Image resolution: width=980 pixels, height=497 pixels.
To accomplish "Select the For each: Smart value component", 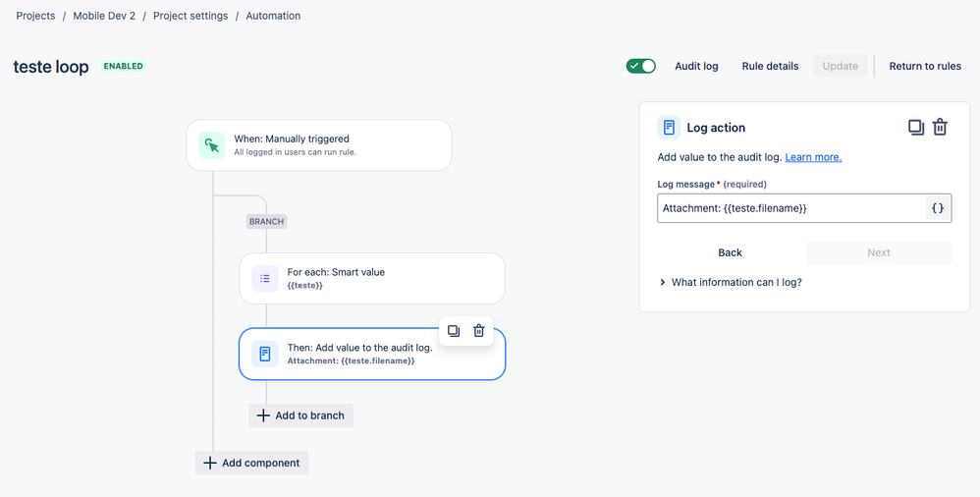I will tap(372, 278).
